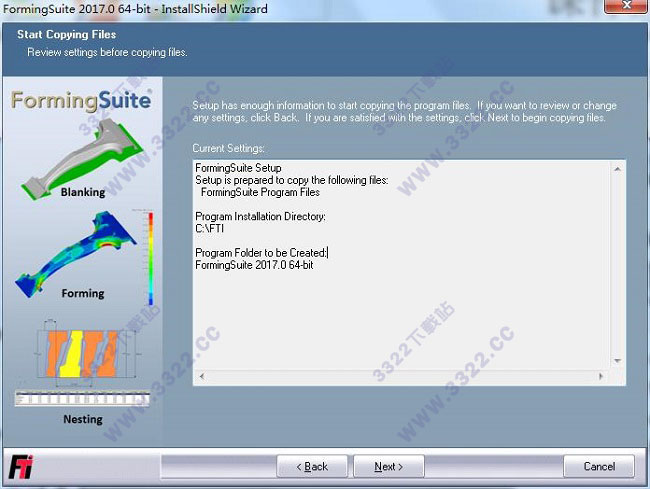This screenshot has height=489, width=650.
Task: Click 'FormingSuite Program Files' line
Action: [260, 192]
